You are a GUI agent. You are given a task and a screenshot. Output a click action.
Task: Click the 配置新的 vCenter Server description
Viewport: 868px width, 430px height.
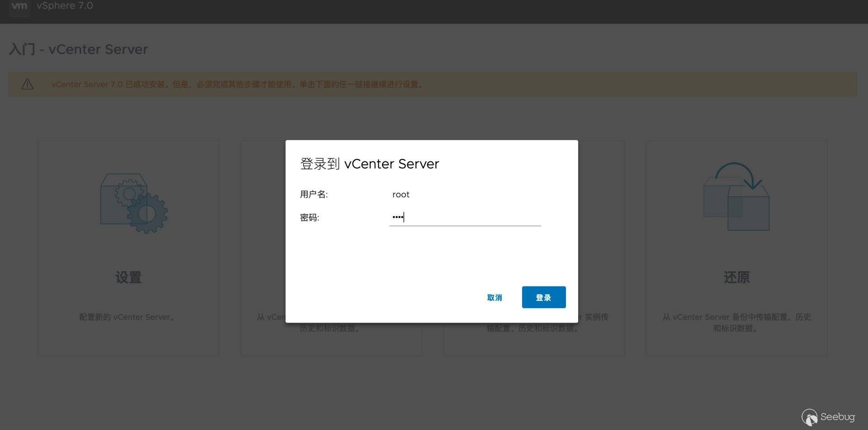[127, 317]
